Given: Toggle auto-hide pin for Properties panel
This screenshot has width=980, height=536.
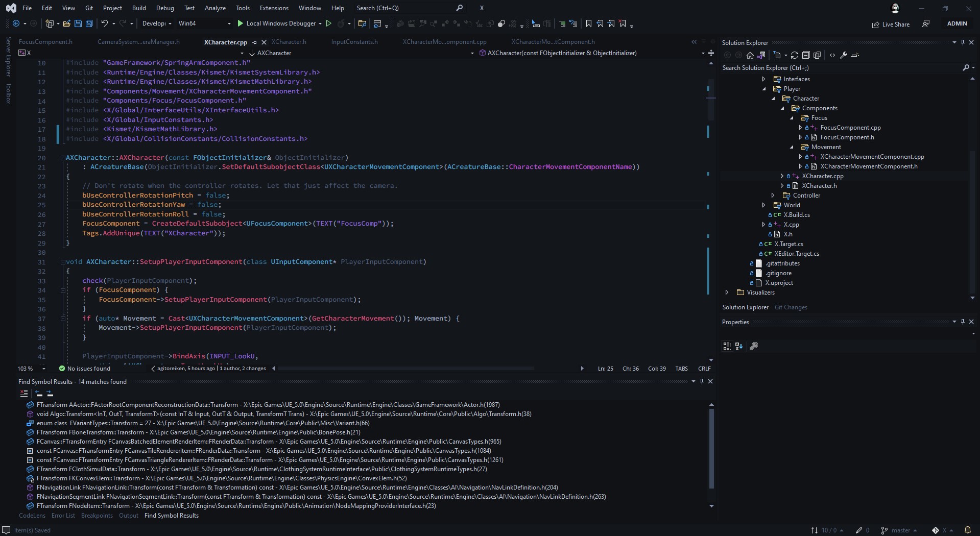Looking at the screenshot, I should 963,322.
